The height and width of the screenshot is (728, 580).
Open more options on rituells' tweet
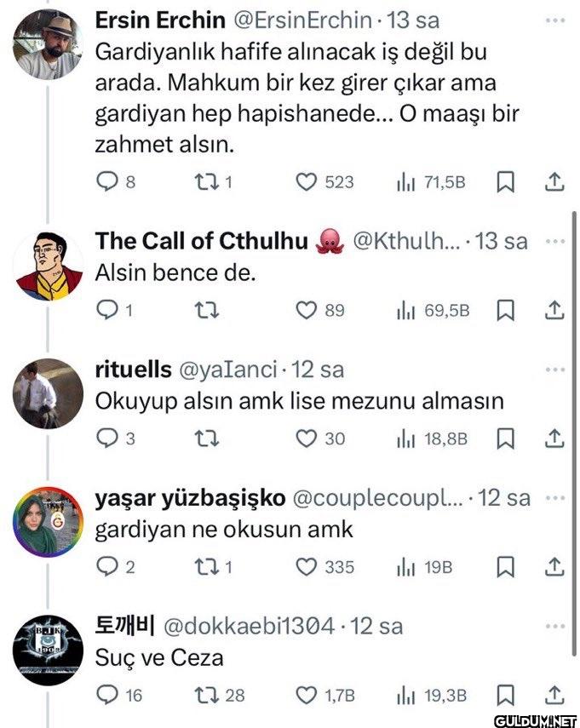[555, 370]
